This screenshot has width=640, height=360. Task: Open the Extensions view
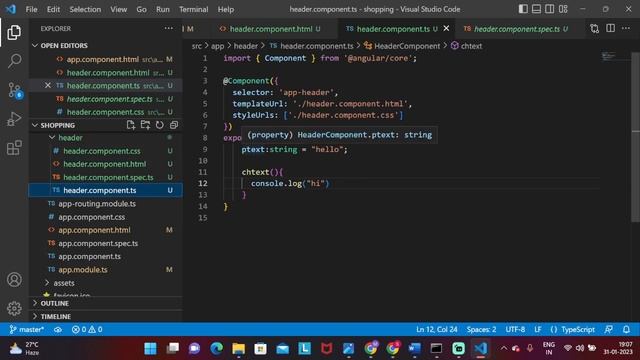tap(14, 147)
